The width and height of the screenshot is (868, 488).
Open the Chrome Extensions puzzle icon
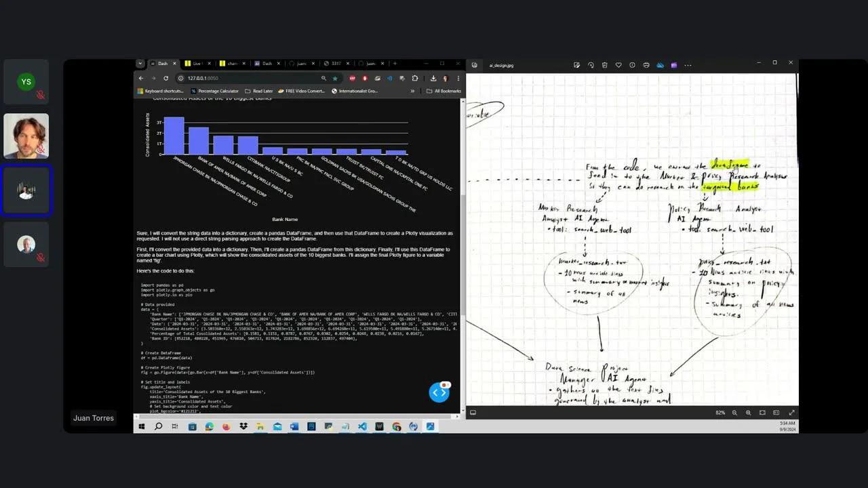click(415, 78)
